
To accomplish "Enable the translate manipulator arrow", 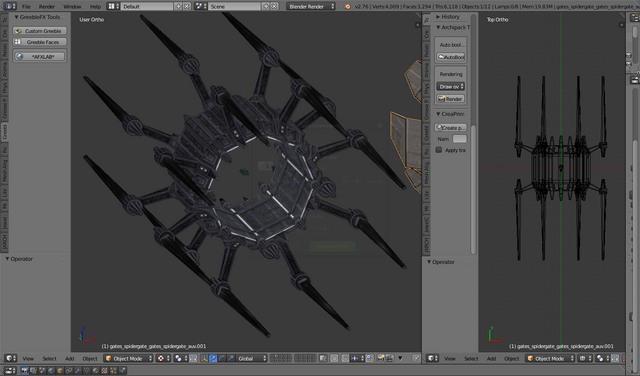I will (213, 358).
